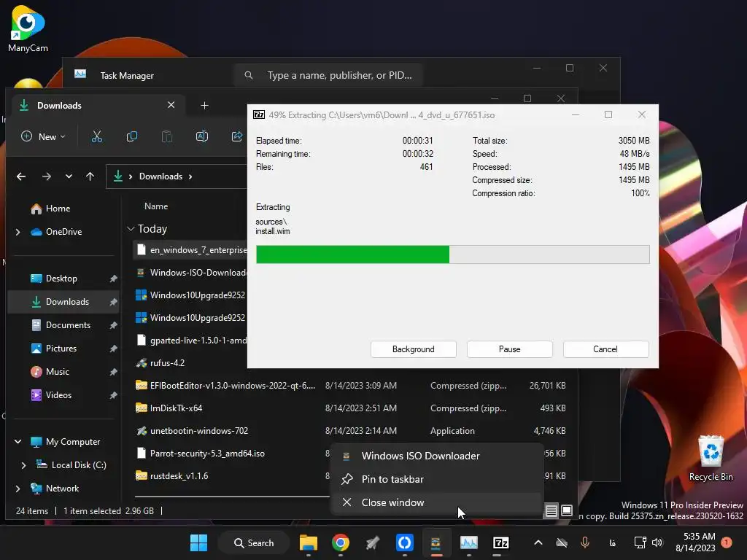
Task: Show hidden system tray icons
Action: [538, 542]
